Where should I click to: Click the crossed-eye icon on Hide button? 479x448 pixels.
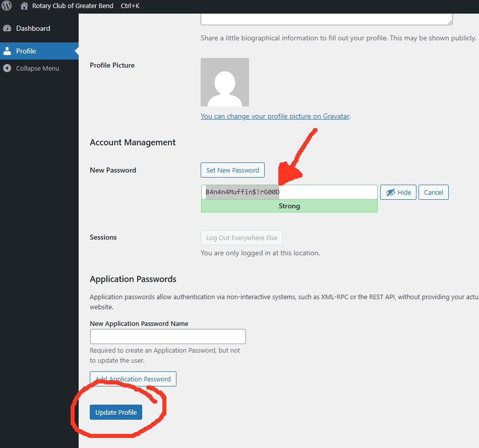[x=390, y=193]
